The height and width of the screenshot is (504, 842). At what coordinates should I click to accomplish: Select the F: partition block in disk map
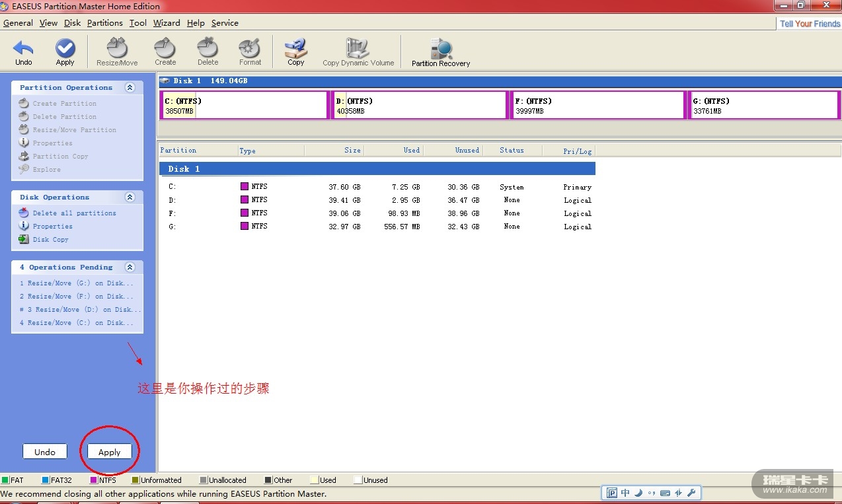point(597,105)
